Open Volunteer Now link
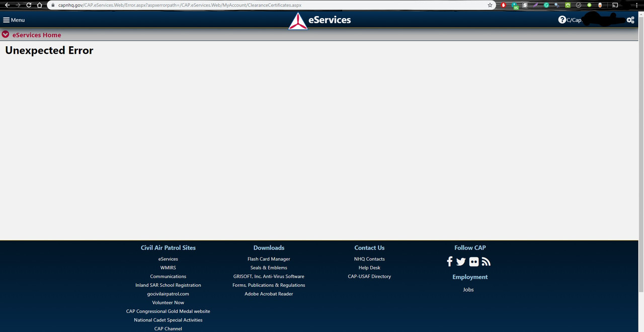644x332 pixels. 168,303
